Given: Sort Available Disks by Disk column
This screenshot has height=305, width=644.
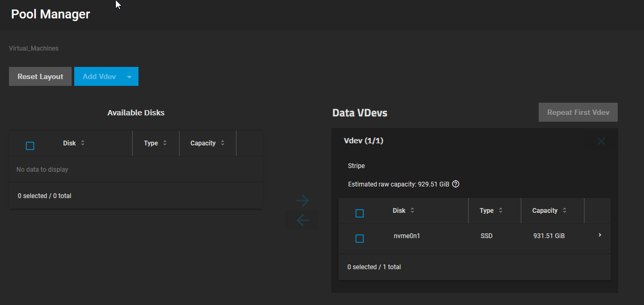Looking at the screenshot, I should pos(74,143).
